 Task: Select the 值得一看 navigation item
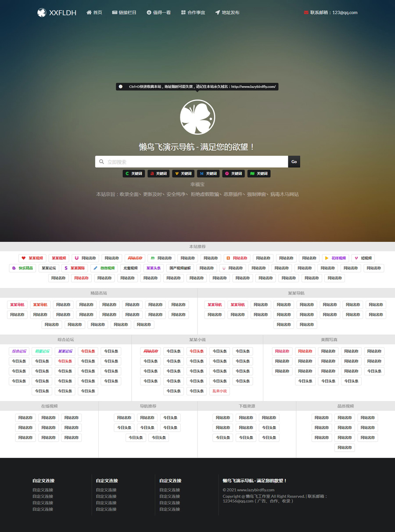(159, 13)
